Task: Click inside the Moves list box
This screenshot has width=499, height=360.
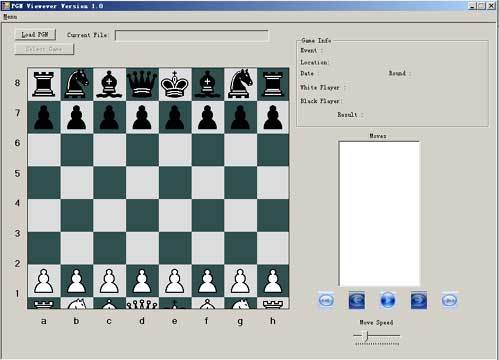Action: pos(379,214)
